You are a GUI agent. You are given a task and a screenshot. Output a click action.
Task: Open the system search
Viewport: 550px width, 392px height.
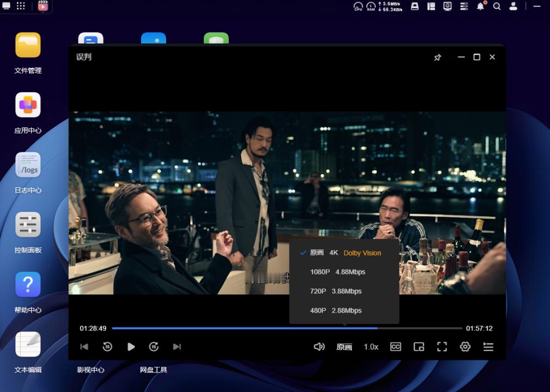[x=497, y=7]
